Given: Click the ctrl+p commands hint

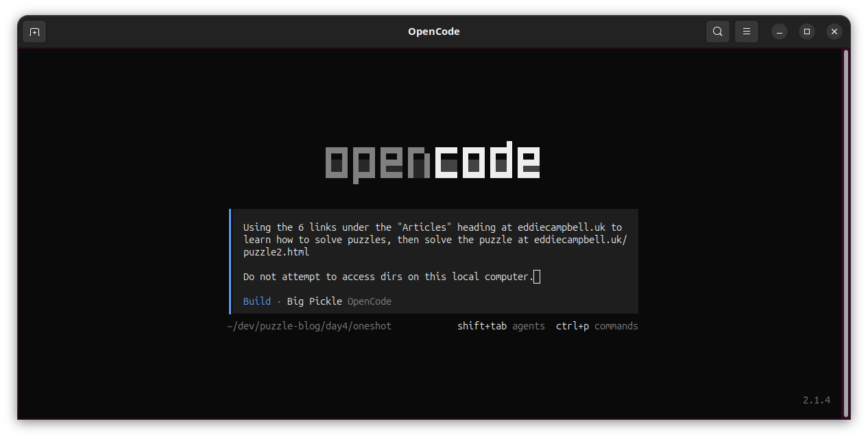Looking at the screenshot, I should coord(597,326).
